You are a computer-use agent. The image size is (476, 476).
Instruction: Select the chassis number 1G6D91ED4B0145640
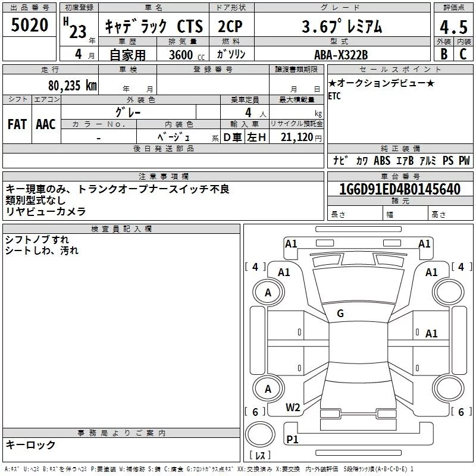[400, 189]
